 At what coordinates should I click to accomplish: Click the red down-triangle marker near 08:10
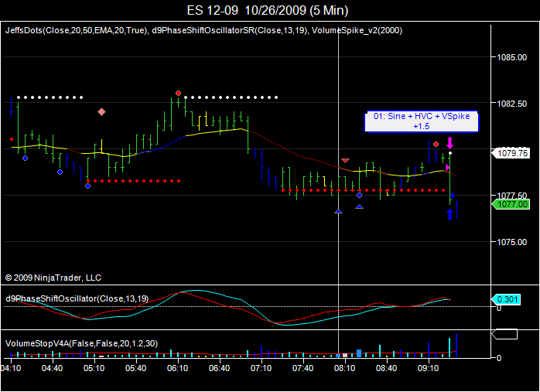pos(345,161)
